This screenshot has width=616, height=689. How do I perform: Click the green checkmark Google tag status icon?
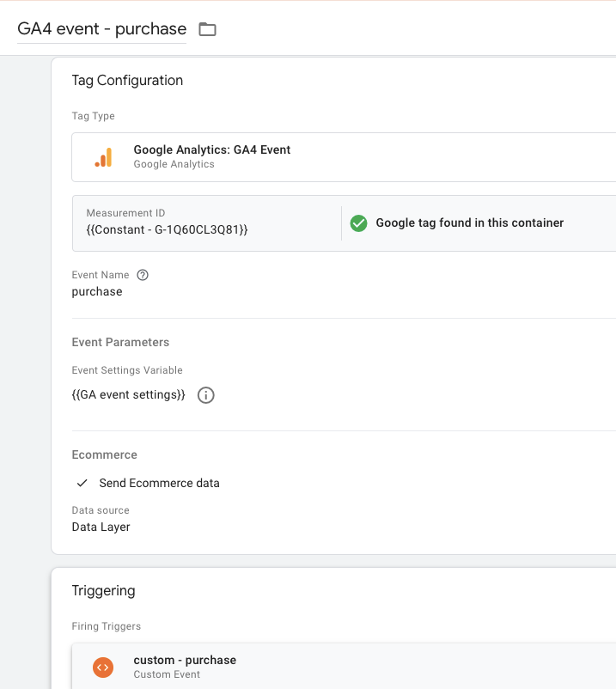click(x=358, y=223)
